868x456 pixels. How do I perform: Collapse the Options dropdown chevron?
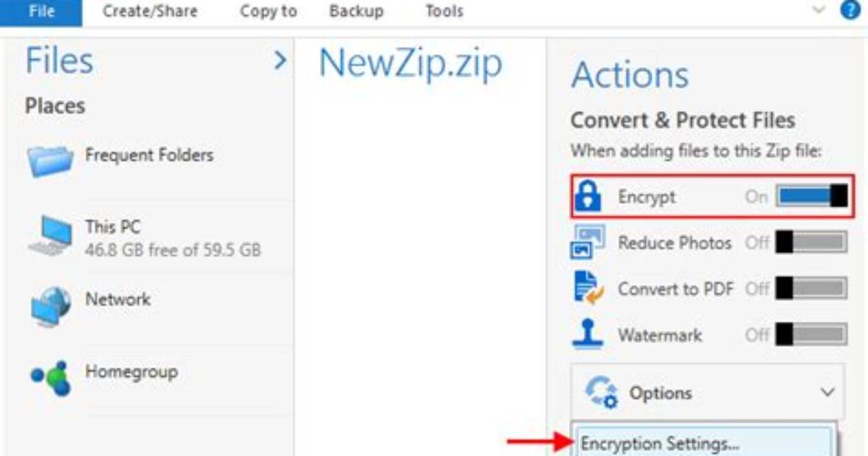coord(827,392)
